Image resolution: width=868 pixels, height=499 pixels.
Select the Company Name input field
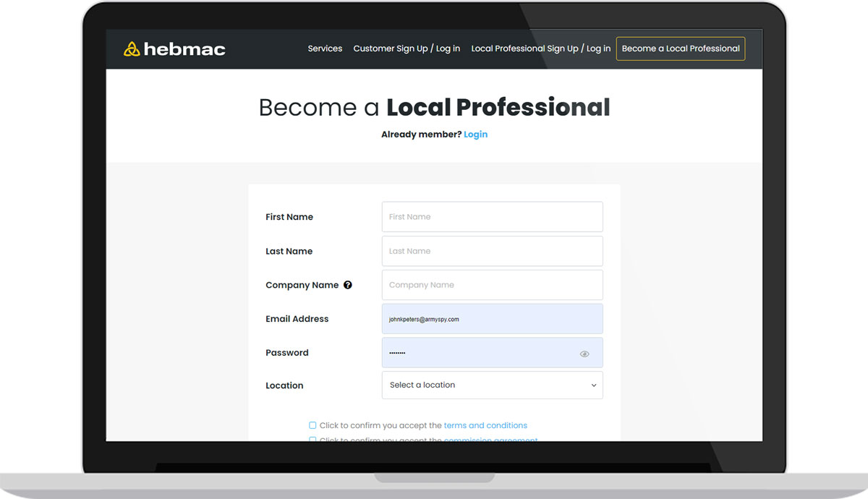click(x=492, y=285)
